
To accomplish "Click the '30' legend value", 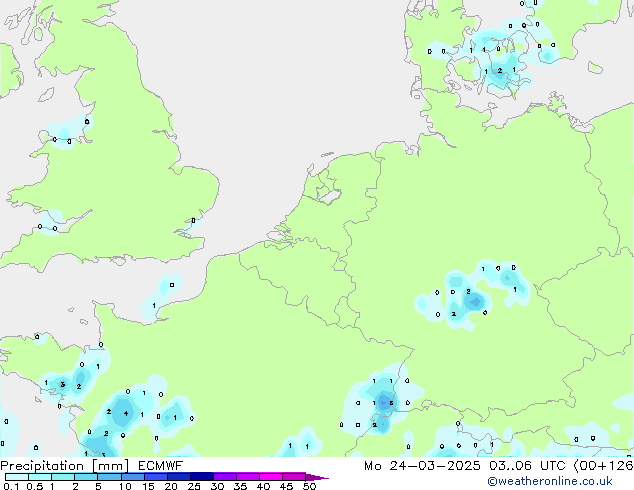I will tap(217, 486).
